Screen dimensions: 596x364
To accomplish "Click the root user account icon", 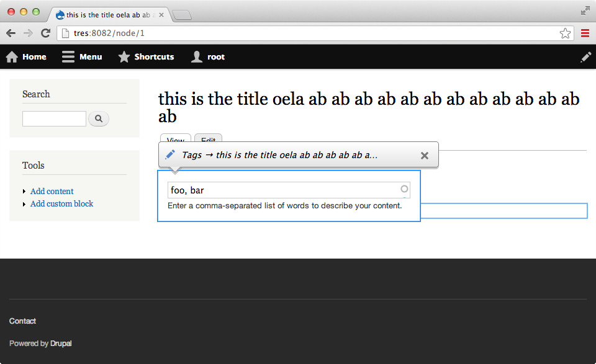I will [196, 56].
